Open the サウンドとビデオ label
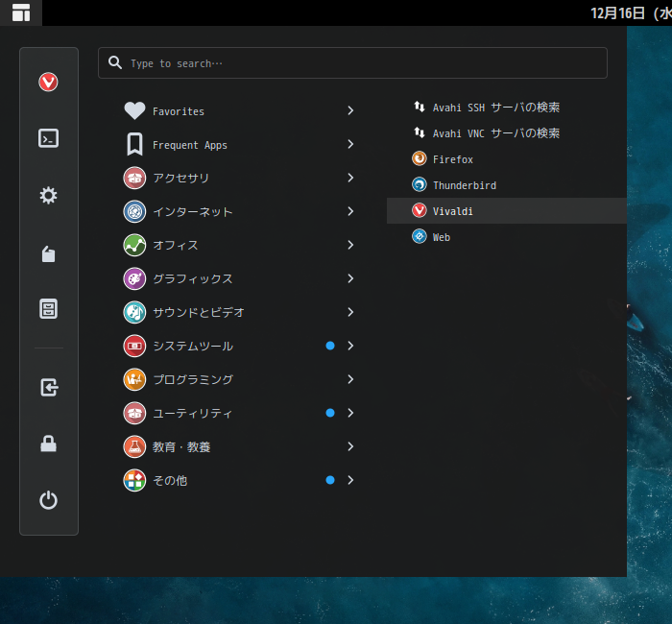Screen dimensions: 672x624 [199, 312]
